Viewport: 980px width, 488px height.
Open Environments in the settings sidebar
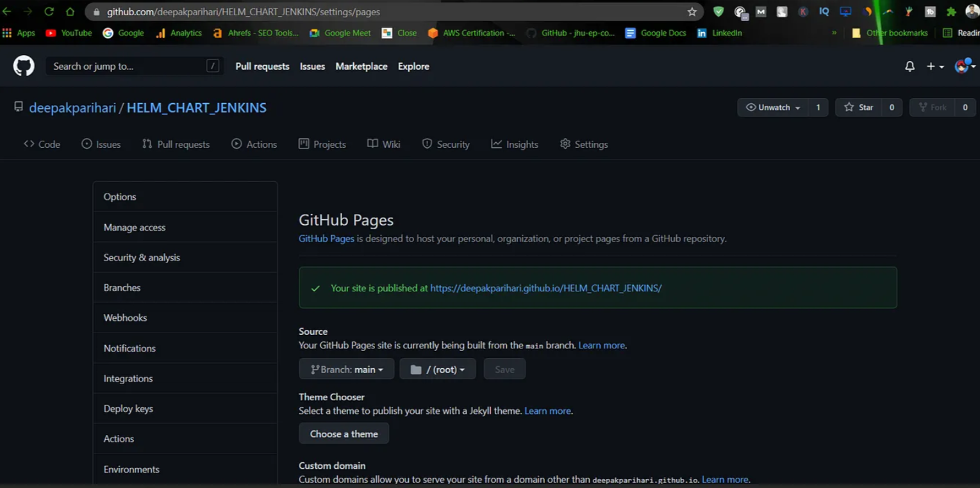[x=185, y=469]
